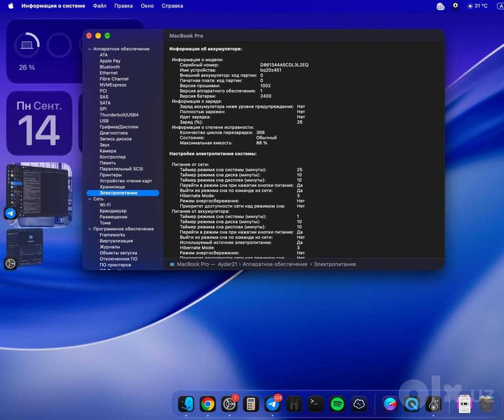Click the input source A indicator
The height and width of the screenshot is (420, 504).
coord(501,6)
